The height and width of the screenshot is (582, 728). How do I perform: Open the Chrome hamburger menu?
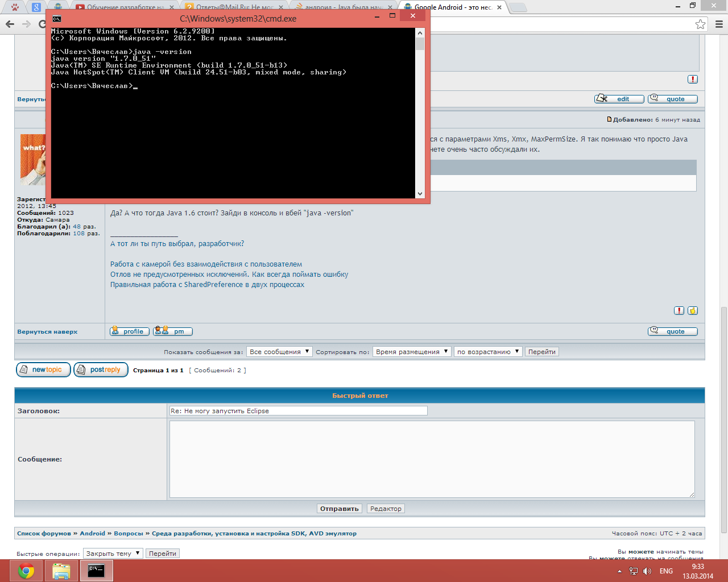click(x=719, y=24)
